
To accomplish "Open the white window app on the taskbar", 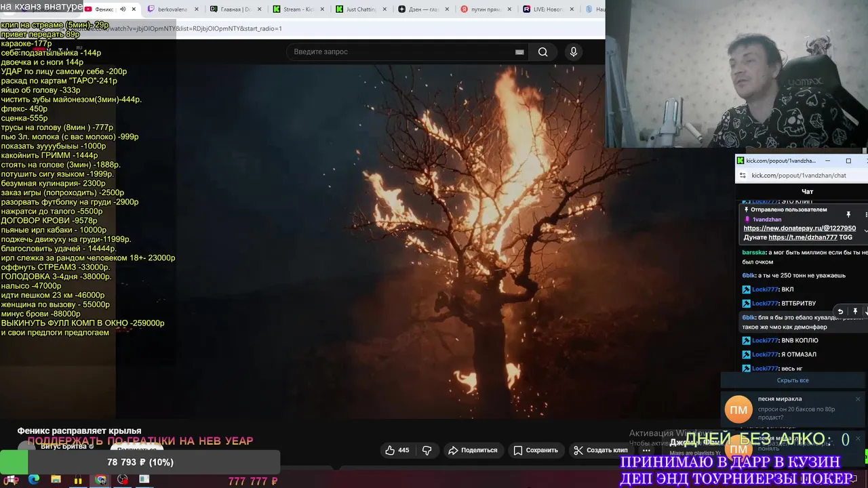I will (144, 480).
